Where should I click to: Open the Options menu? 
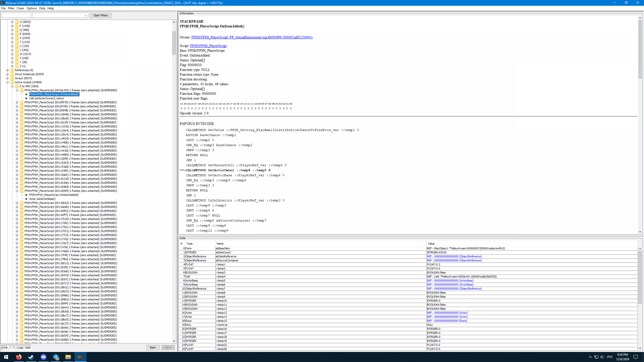[x=32, y=8]
